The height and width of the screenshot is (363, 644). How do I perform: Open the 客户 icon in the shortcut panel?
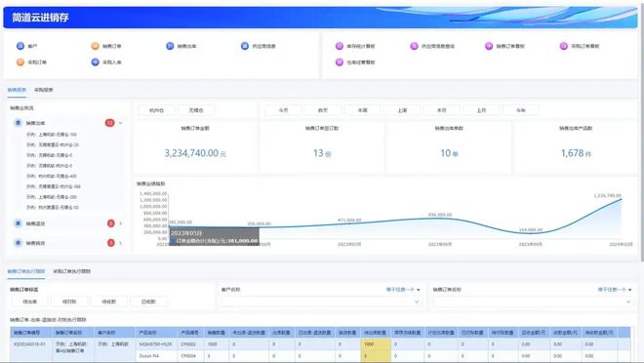click(20, 46)
